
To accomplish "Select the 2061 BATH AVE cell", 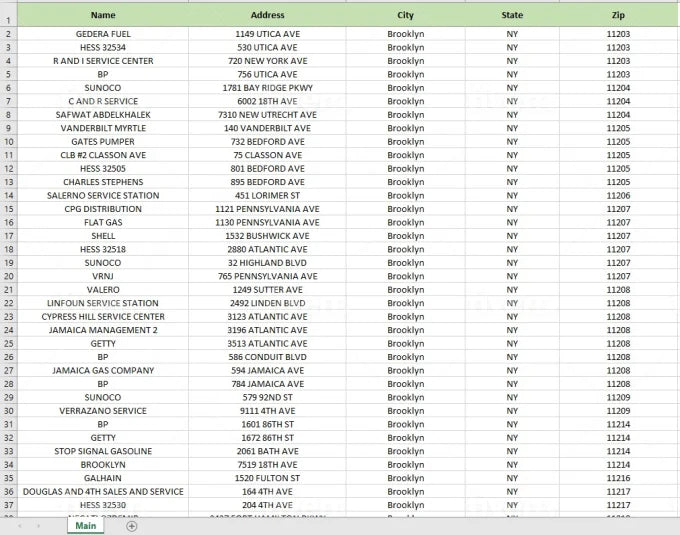I will pyautogui.click(x=267, y=450).
